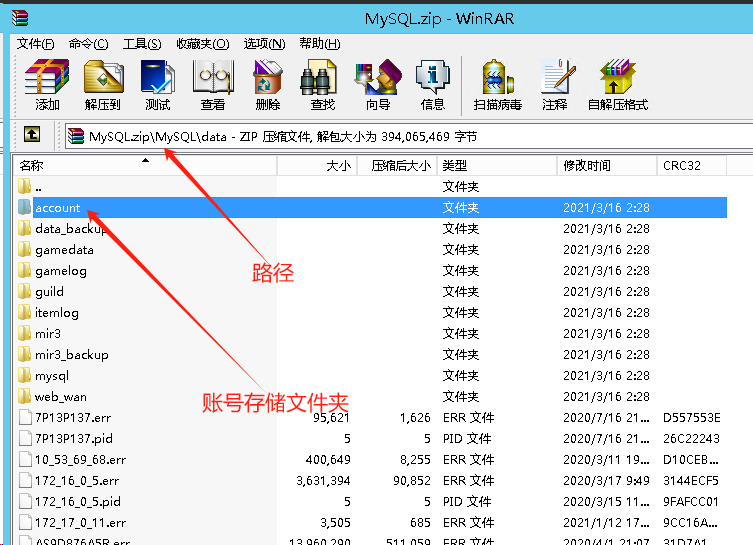Show archive 信息 (Info) icon

[432, 77]
